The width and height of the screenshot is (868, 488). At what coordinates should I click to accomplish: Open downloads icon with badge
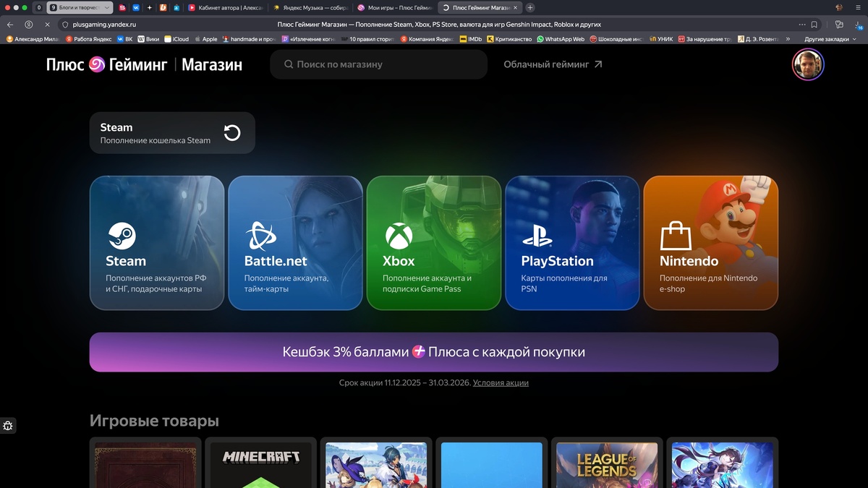(859, 24)
